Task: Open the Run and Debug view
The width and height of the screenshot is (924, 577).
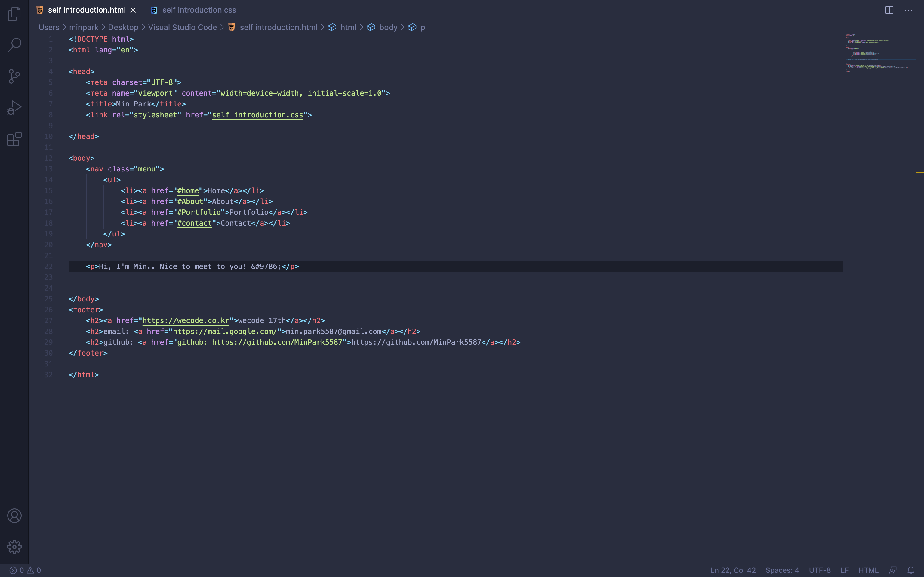Action: pos(14,108)
